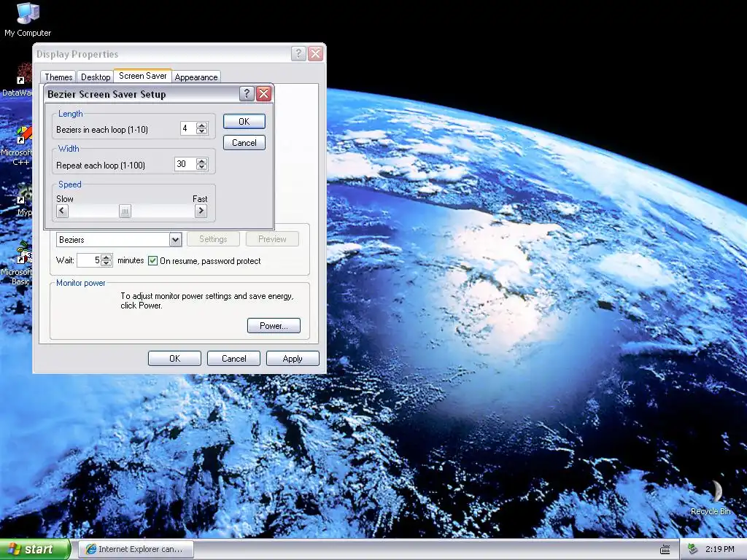Switch to the Desktop tab
Image resolution: width=747 pixels, height=560 pixels.
point(96,77)
